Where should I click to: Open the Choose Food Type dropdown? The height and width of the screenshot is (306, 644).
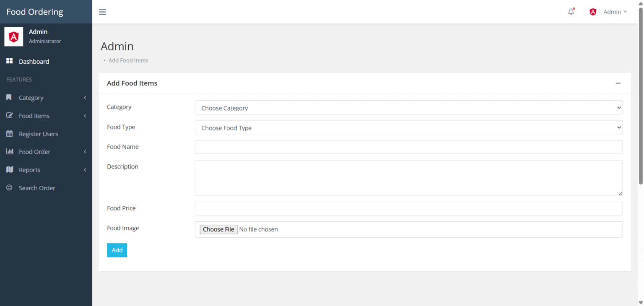408,127
